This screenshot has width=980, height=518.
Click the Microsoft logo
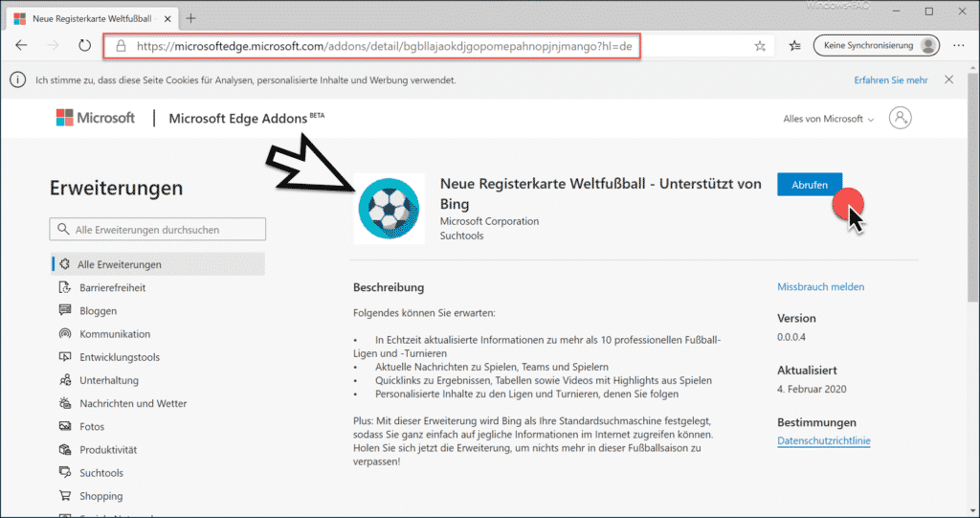95,118
